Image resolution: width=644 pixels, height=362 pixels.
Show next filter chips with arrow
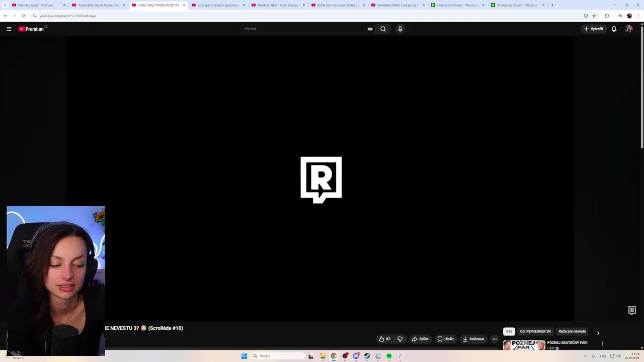[x=598, y=333]
